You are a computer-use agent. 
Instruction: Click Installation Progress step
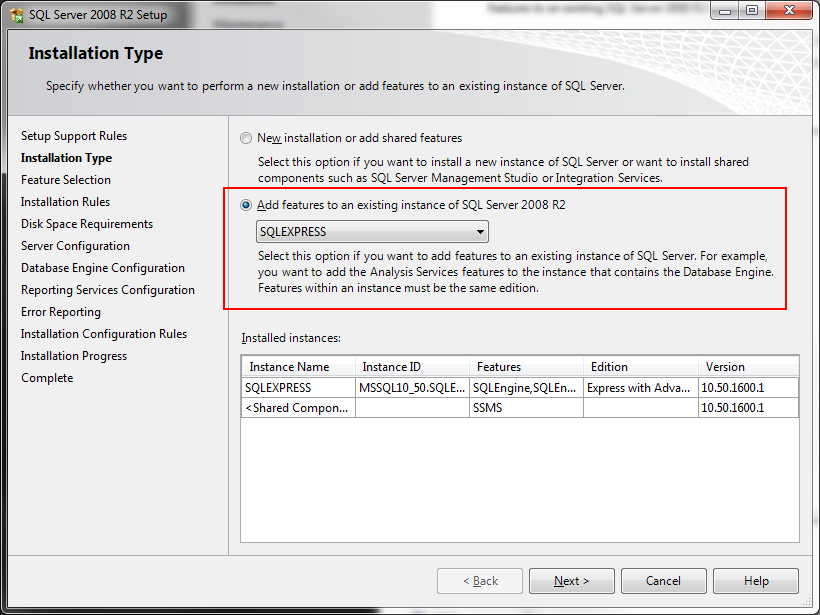pos(74,356)
